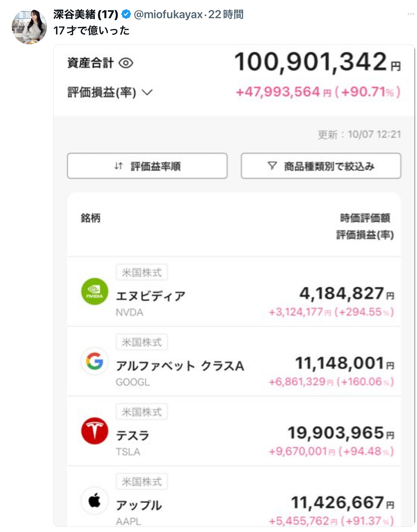Click the 米国株式 tag above エヌビディア

point(142,272)
